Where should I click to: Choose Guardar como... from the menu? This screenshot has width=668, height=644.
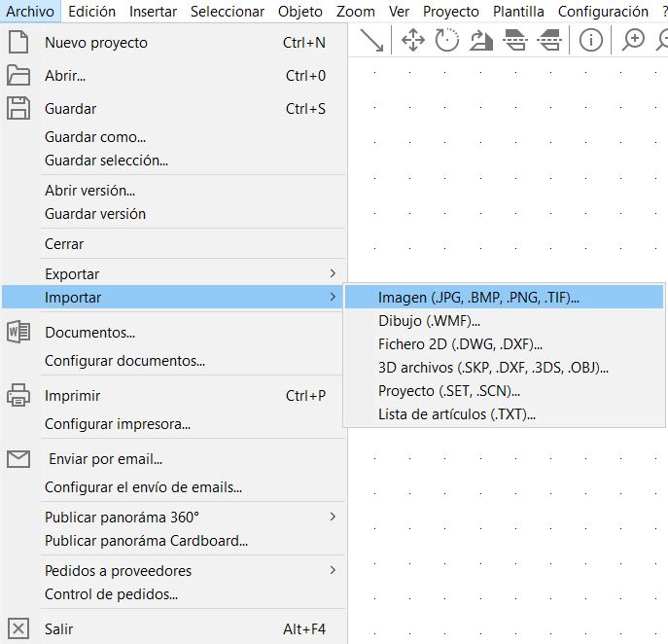tap(95, 138)
